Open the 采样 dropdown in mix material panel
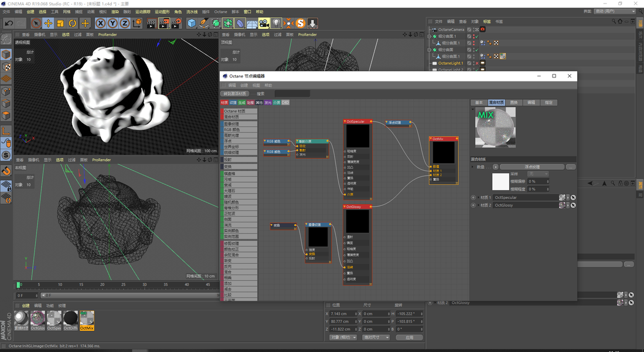 tap(539, 174)
